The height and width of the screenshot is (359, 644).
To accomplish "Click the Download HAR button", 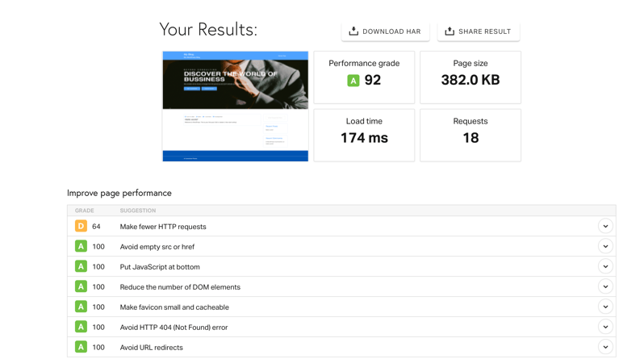I will coord(385,31).
